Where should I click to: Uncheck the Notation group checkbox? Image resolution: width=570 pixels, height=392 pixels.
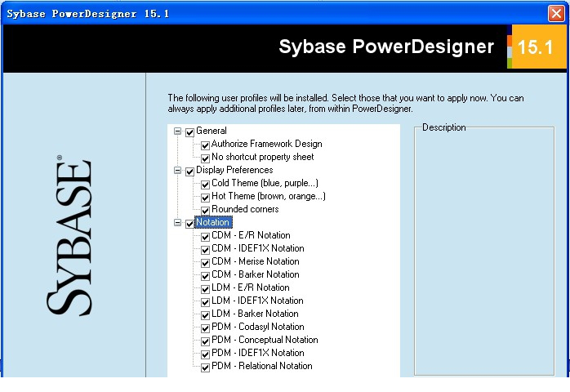(189, 224)
